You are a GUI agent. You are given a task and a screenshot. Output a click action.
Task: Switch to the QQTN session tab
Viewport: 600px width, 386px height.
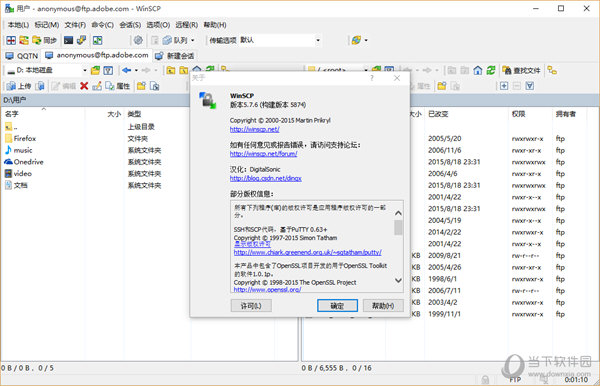click(x=22, y=56)
